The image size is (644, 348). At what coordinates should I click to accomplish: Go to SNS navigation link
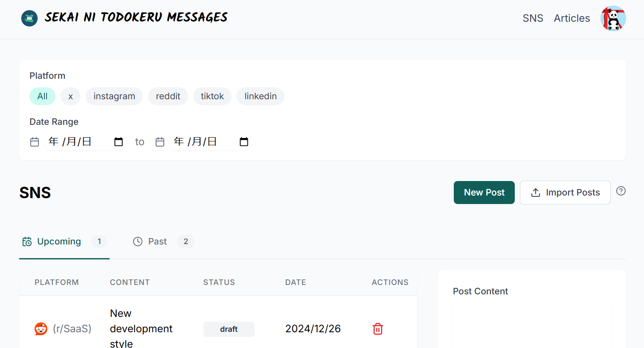click(x=533, y=18)
